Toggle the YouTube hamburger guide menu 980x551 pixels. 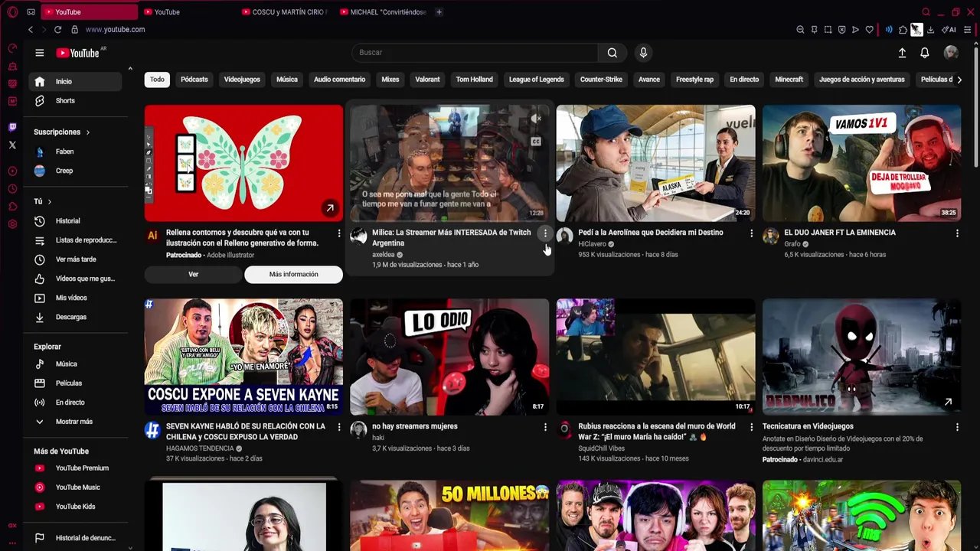[x=39, y=53]
